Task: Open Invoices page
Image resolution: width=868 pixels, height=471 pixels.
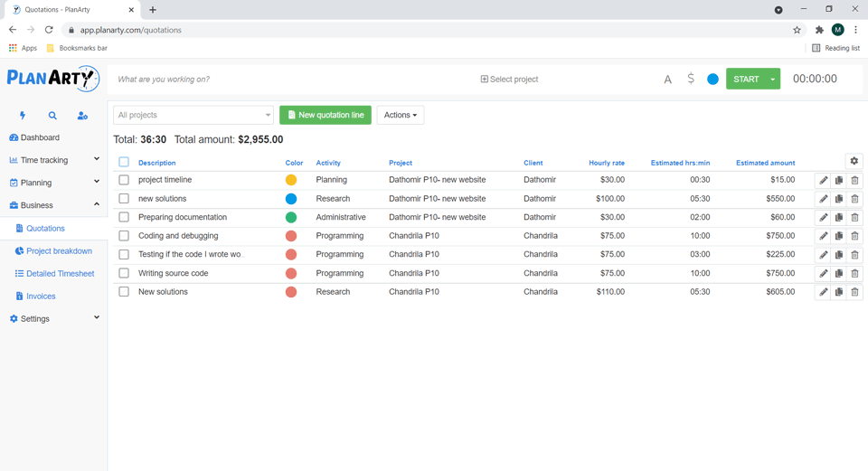Action: point(36,297)
